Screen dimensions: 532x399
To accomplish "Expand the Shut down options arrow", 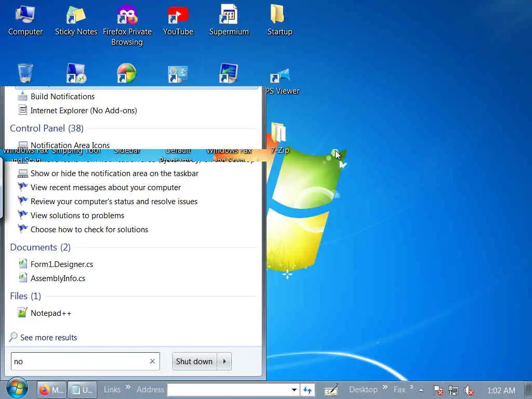I will pyautogui.click(x=224, y=362).
